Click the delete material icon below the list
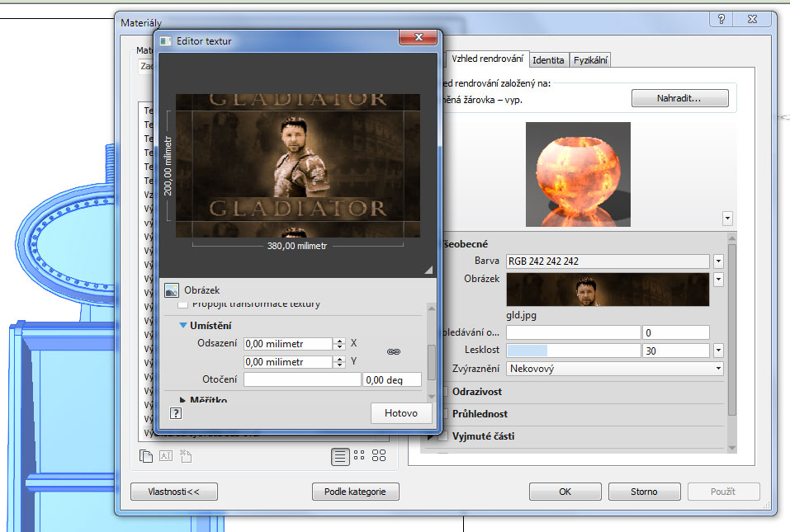790x532 pixels. 185,455
